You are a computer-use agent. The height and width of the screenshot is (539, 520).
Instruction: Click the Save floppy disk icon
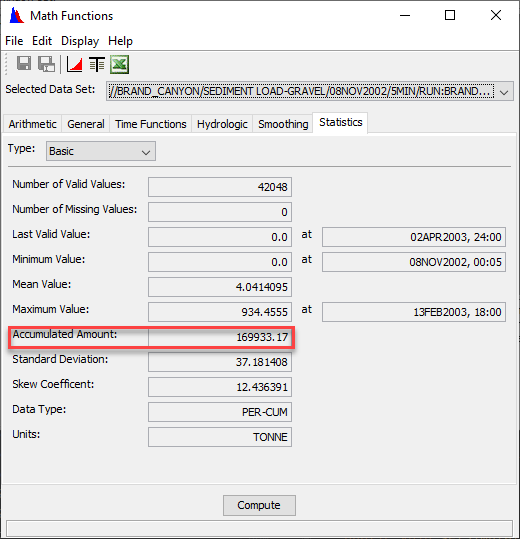click(24, 64)
